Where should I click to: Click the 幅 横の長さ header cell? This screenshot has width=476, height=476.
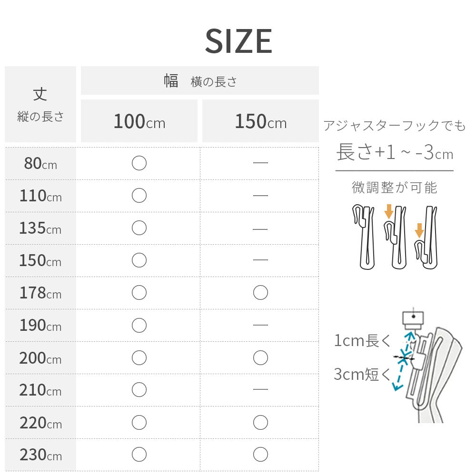coord(200,81)
